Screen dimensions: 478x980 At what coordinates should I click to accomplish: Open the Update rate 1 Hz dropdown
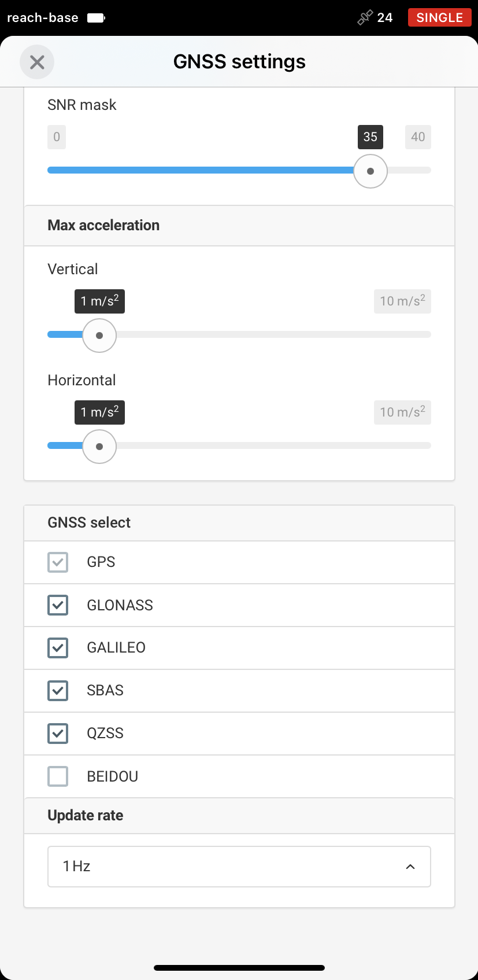(239, 867)
